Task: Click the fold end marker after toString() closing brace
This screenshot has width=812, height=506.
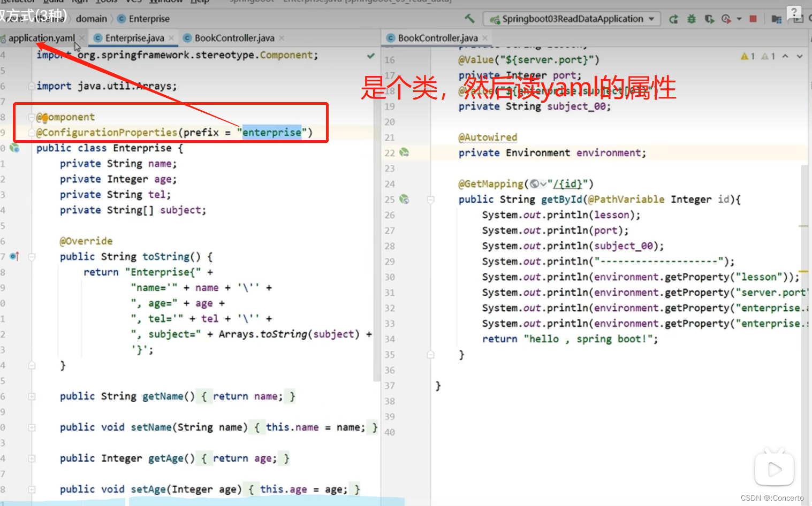Action: coord(32,365)
